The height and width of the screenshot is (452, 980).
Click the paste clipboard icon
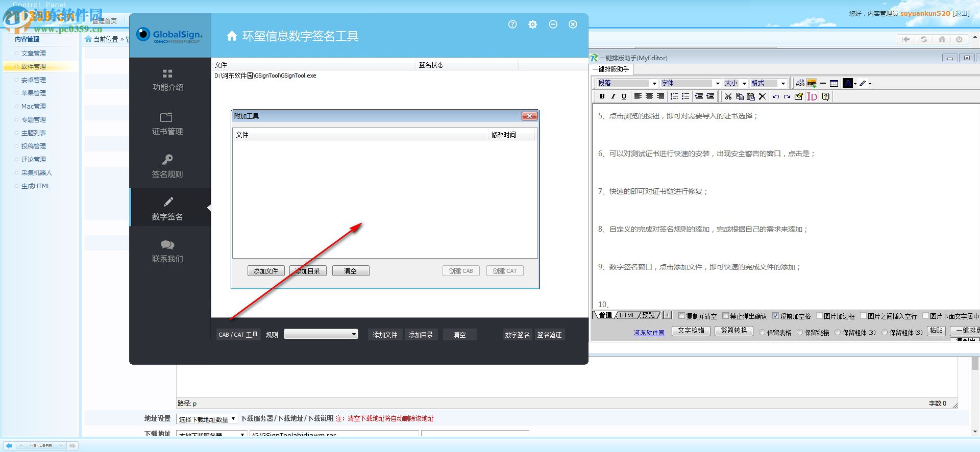click(x=751, y=96)
